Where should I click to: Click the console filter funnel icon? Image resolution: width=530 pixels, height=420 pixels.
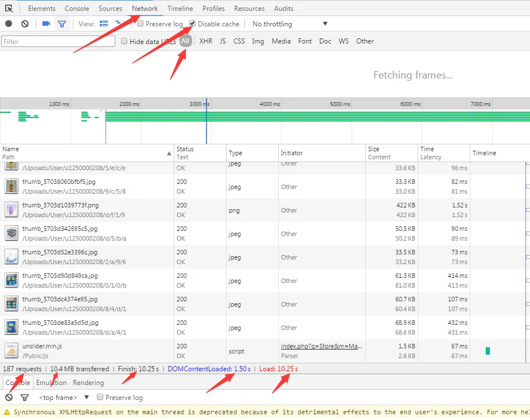[24, 398]
